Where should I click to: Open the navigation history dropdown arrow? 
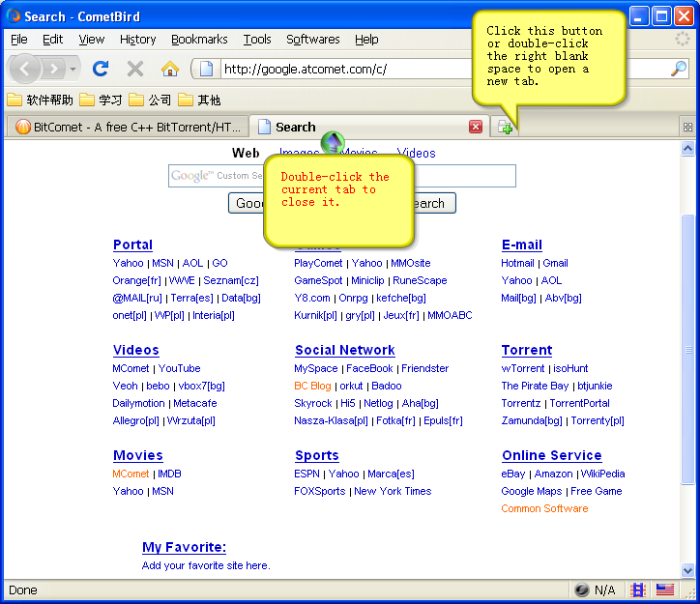coord(73,70)
